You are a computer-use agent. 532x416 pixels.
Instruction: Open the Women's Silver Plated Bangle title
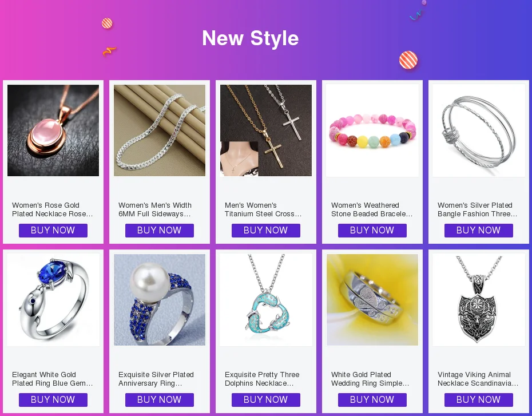coord(478,209)
